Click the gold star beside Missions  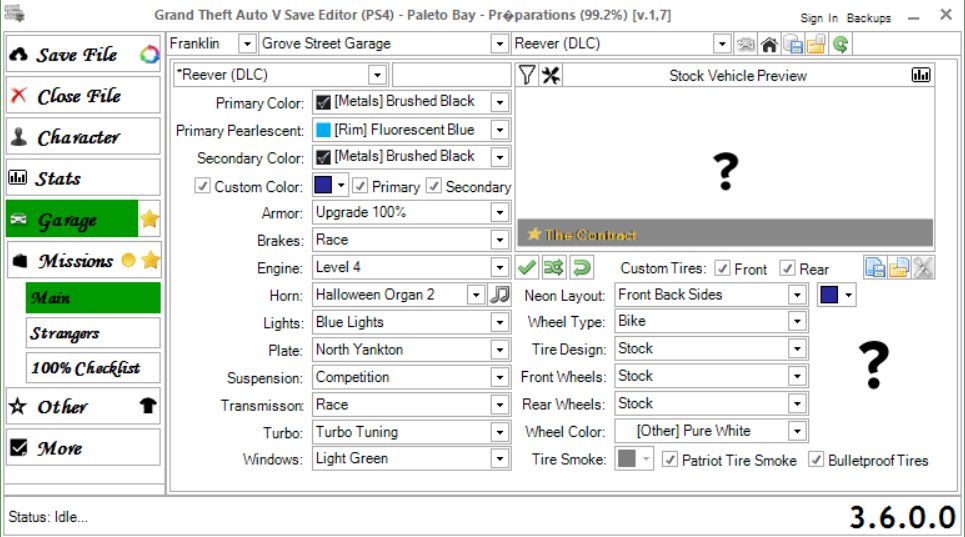pyautogui.click(x=150, y=260)
